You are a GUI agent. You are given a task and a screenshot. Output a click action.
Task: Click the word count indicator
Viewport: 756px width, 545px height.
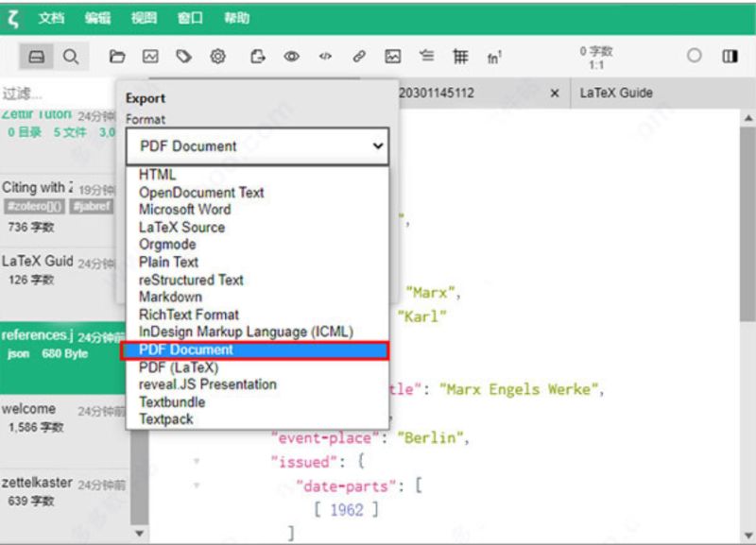(596, 58)
